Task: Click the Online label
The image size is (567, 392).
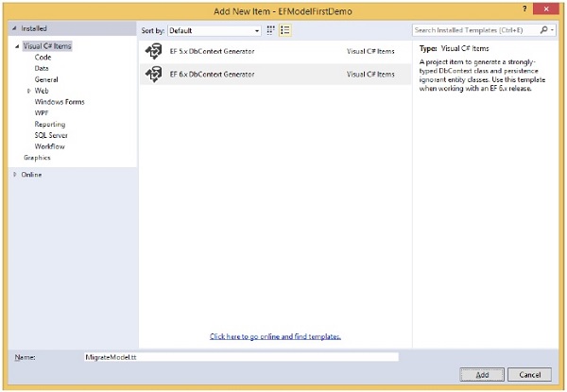Action: click(31, 175)
